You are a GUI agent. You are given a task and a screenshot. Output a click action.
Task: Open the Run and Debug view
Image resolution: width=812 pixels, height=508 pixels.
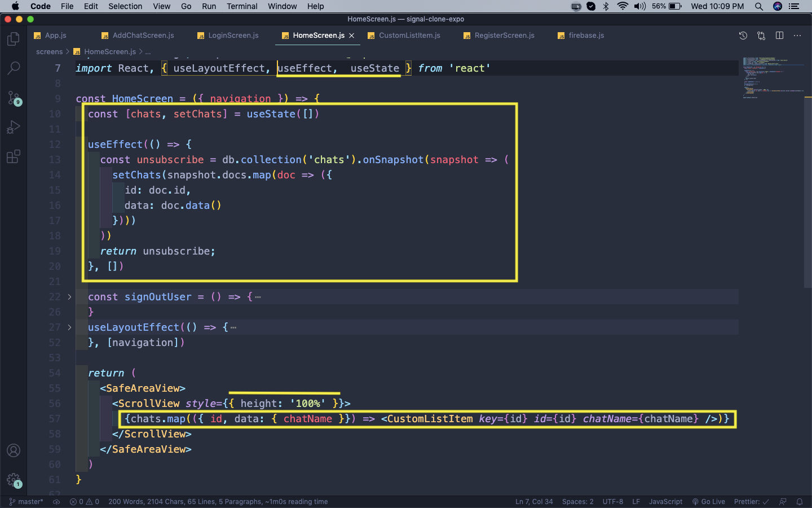[14, 127]
